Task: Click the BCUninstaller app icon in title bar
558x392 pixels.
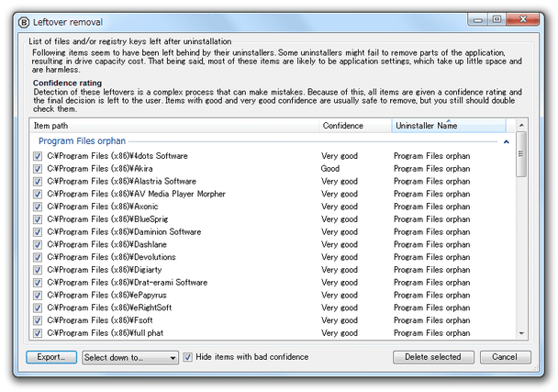Action: point(24,22)
